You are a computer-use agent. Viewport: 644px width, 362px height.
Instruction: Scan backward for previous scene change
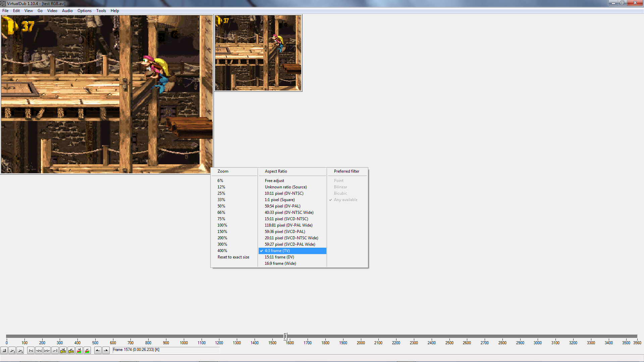point(79,350)
